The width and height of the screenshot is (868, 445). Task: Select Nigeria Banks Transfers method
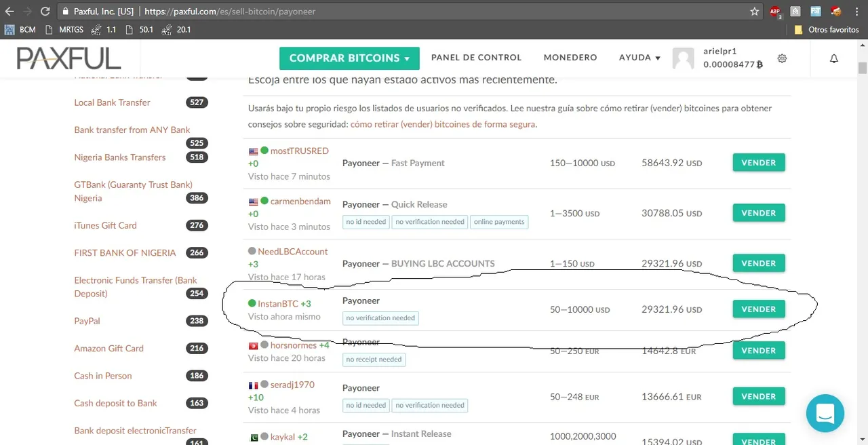tap(120, 157)
